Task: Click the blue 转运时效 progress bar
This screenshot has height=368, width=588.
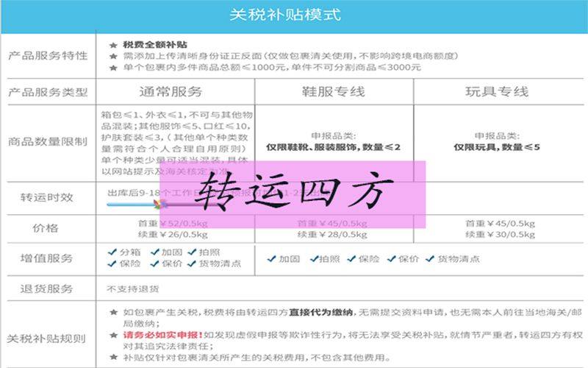Action: coord(131,205)
